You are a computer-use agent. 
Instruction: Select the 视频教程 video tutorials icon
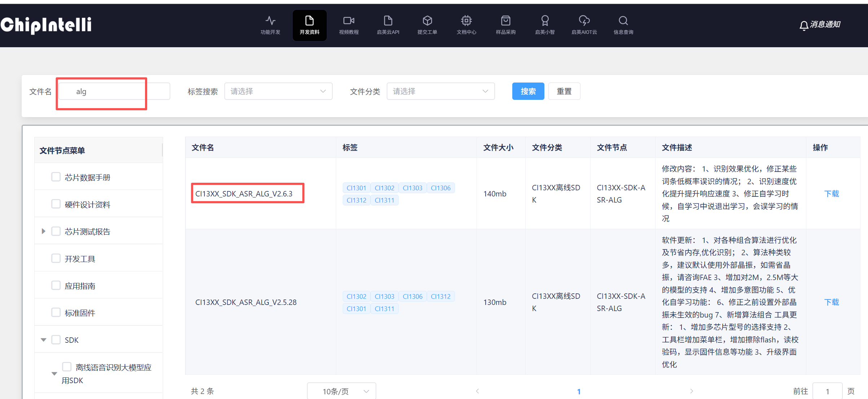coord(348,25)
